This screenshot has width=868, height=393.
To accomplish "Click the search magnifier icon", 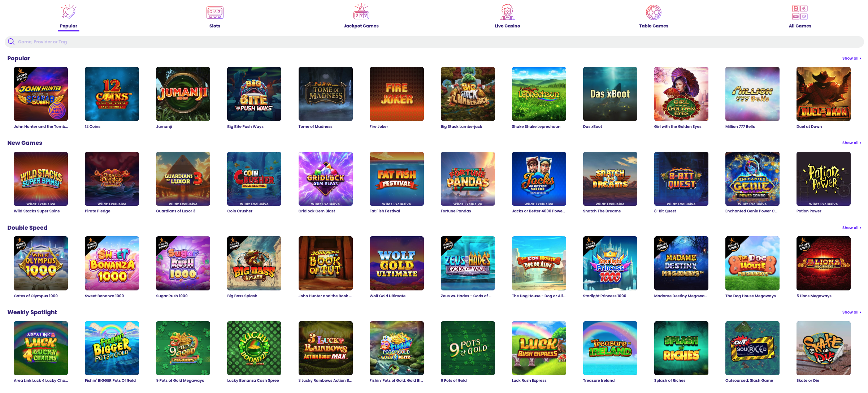I will (11, 42).
